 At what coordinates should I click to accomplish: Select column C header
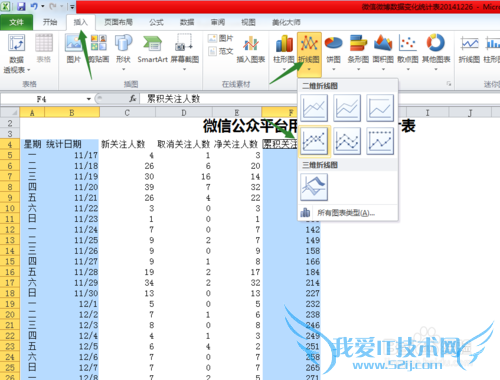coord(127,113)
